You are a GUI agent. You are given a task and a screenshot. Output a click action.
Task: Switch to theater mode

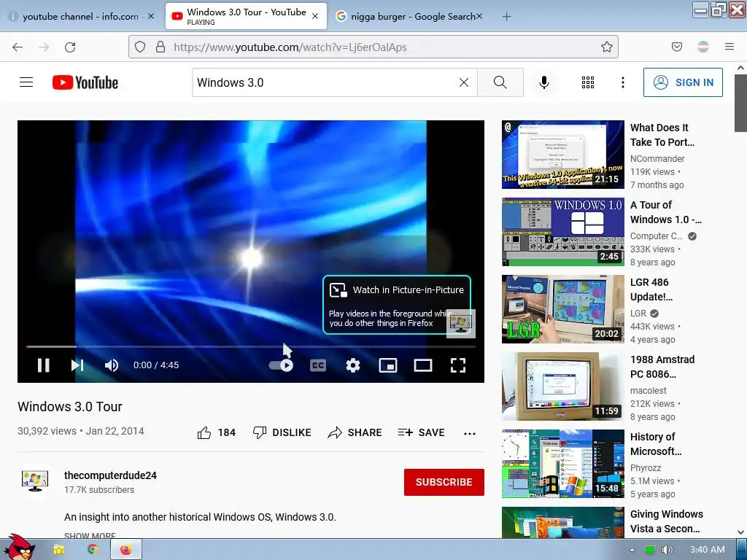pos(423,365)
